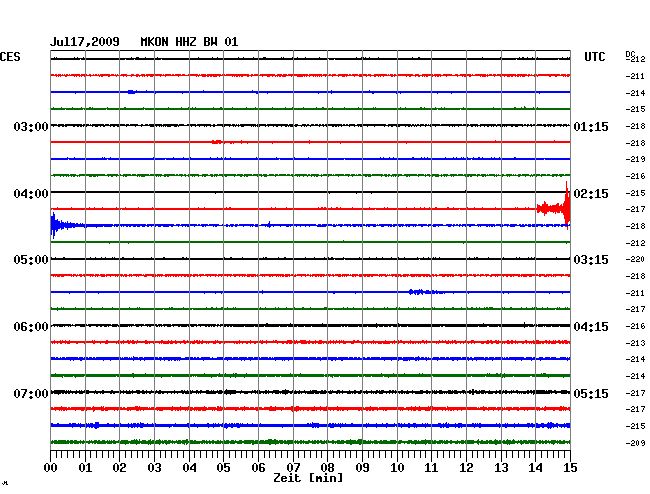650x494 pixels.
Task: Click the station title 'MKON HHZ BW 01'
Action: pyautogui.click(x=189, y=42)
